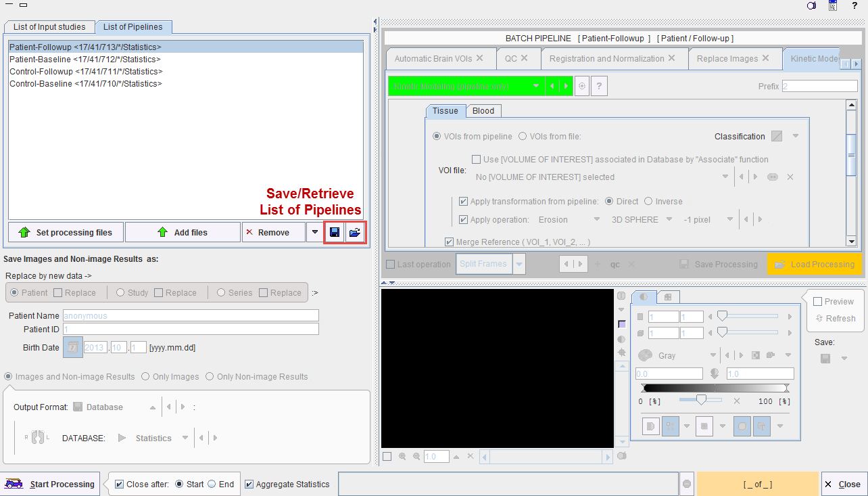This screenshot has width=868, height=496.
Task: Select VOIs from file radio button
Action: click(523, 137)
